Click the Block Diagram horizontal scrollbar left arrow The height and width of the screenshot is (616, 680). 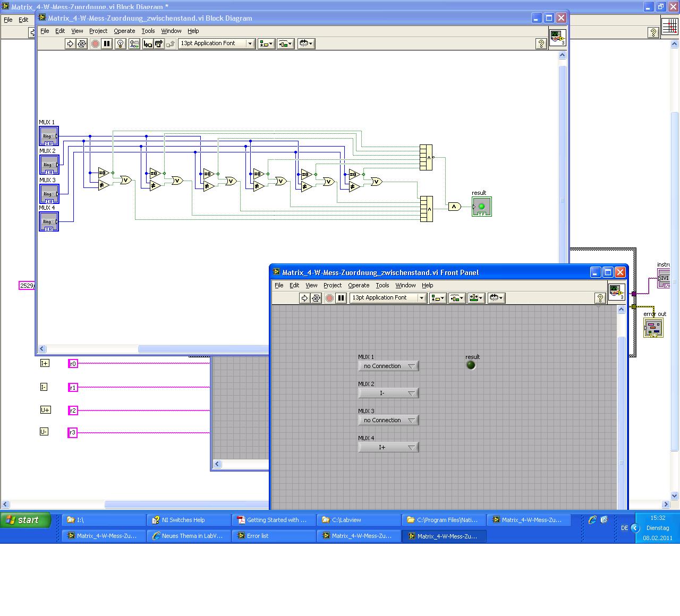tap(42, 349)
